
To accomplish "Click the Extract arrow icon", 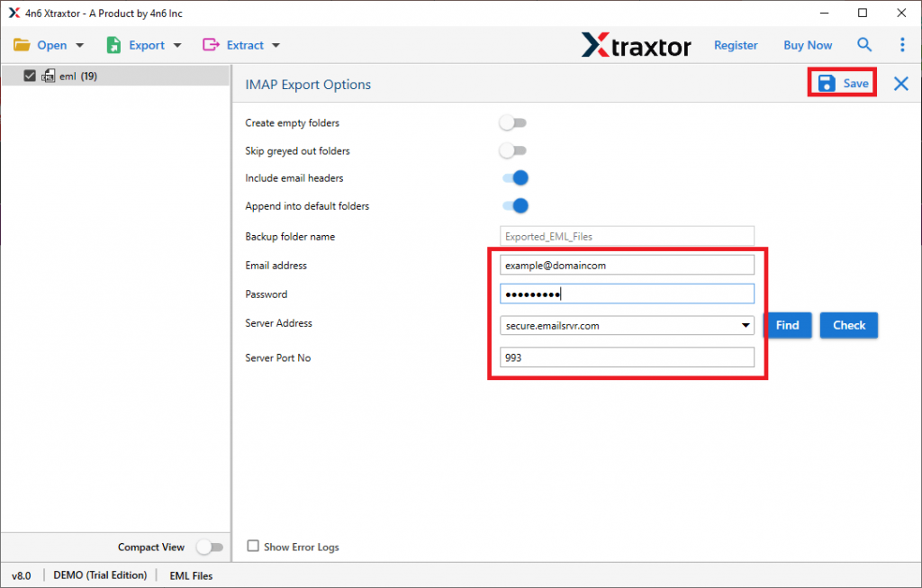I will coord(212,45).
